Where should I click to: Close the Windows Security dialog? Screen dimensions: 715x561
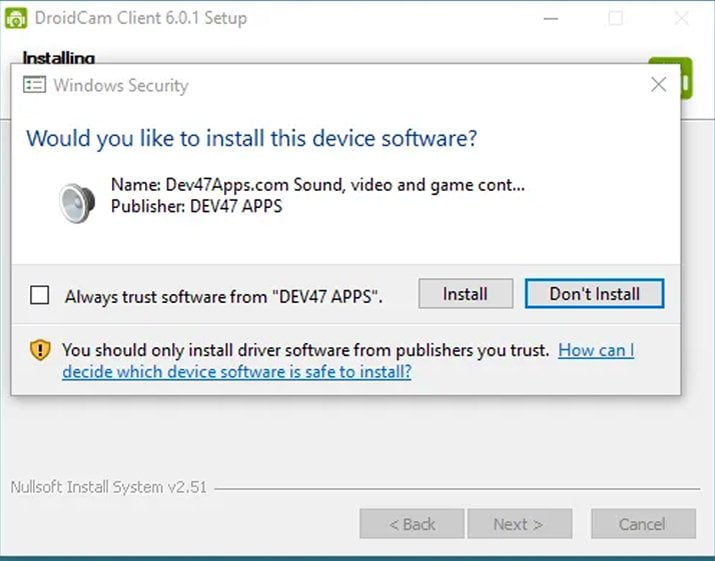coord(658,84)
